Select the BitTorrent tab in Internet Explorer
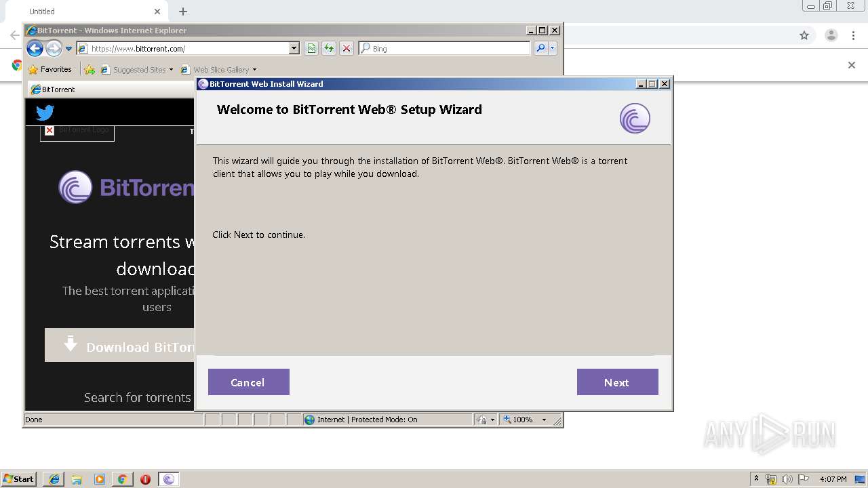Viewport: 868px width, 488px height. pyautogui.click(x=112, y=89)
